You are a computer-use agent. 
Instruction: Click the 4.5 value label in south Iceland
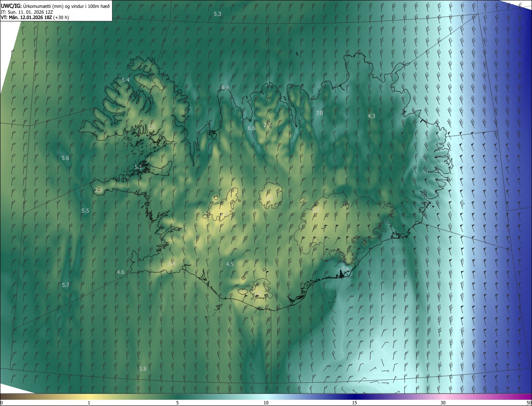[229, 264]
